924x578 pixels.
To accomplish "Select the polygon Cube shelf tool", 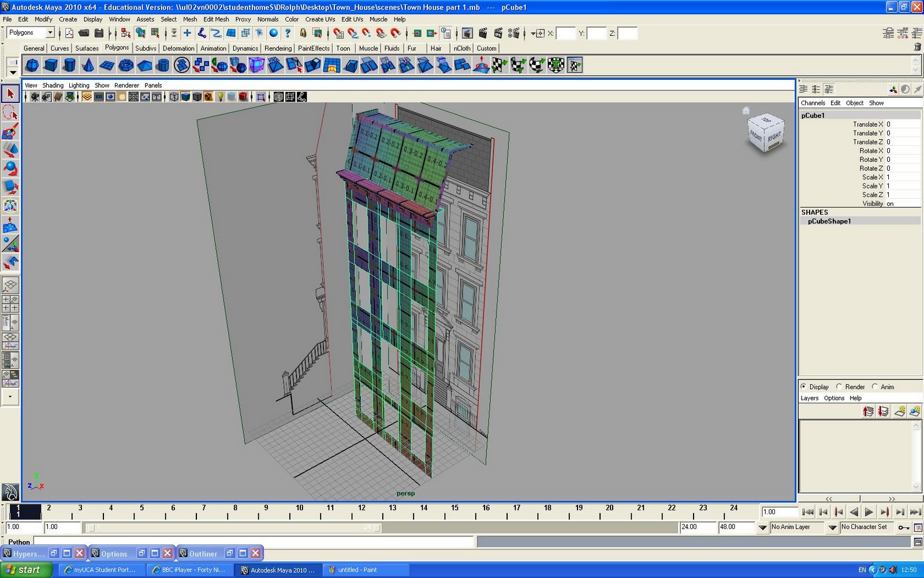I will pyautogui.click(x=51, y=65).
